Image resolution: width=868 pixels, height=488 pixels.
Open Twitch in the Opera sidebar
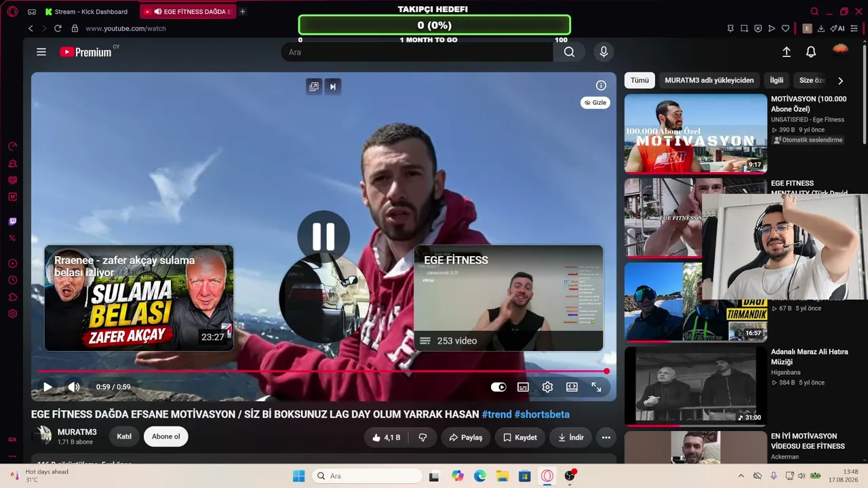12,222
